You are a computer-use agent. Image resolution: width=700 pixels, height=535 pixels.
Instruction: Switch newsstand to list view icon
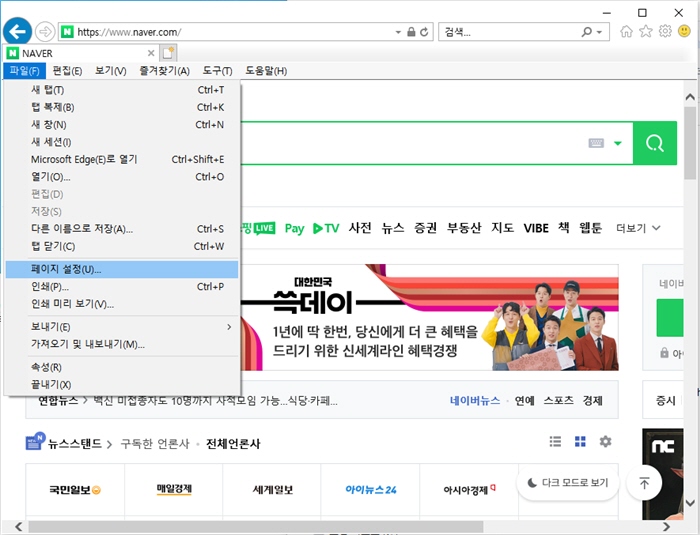coord(555,442)
